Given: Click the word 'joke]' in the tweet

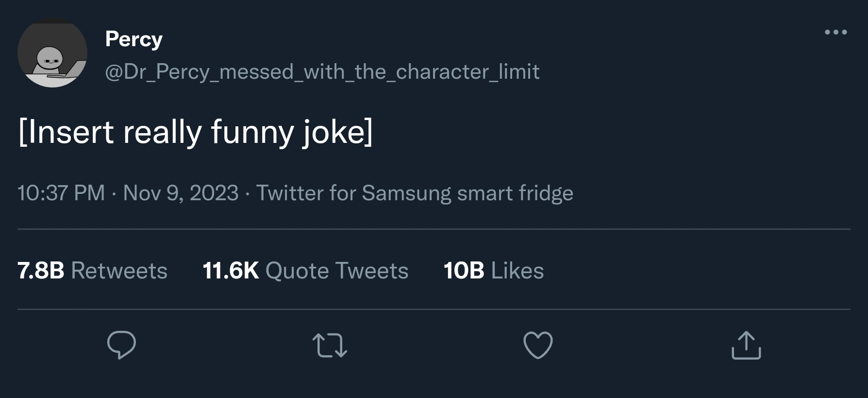Looking at the screenshot, I should 338,132.
